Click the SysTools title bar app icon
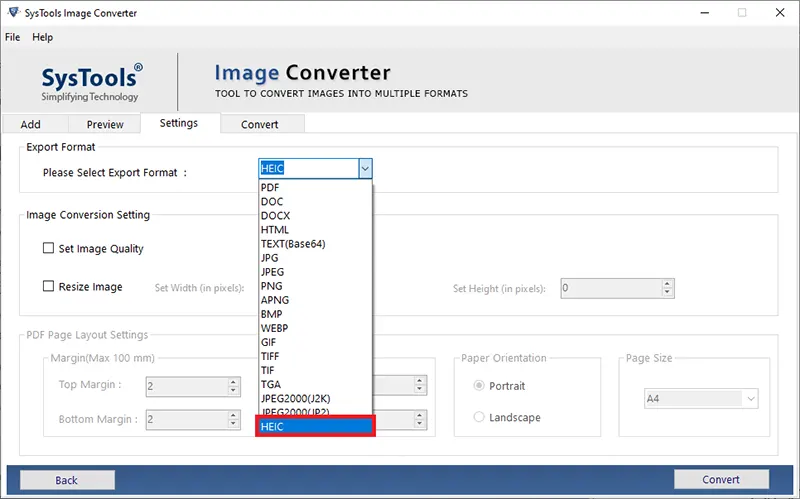This screenshot has height=499, width=800. coord(13,12)
